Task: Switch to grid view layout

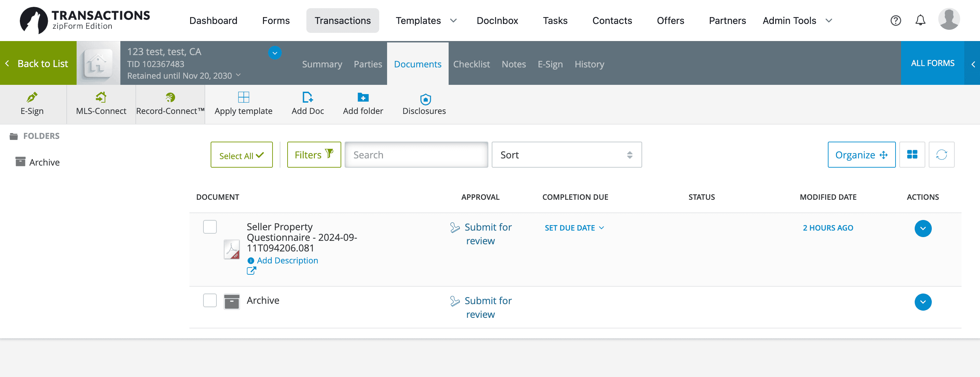Action: tap(912, 155)
